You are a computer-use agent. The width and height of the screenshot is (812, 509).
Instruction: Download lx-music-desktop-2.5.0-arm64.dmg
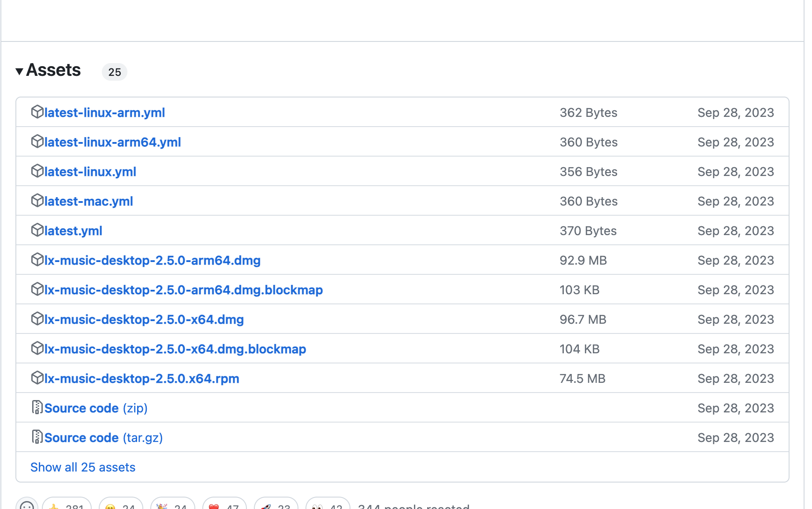(153, 260)
